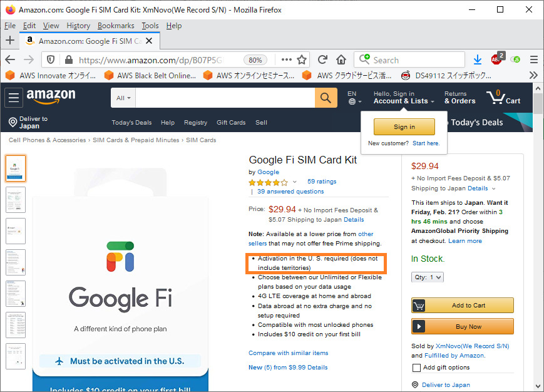Reset the 80% zoom level indicator
This screenshot has width=544, height=392.
(x=255, y=60)
